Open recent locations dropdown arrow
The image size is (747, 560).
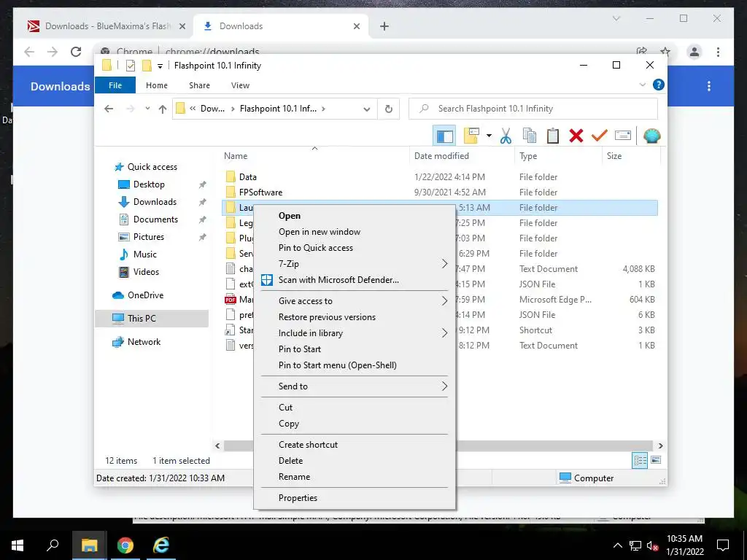(x=147, y=109)
